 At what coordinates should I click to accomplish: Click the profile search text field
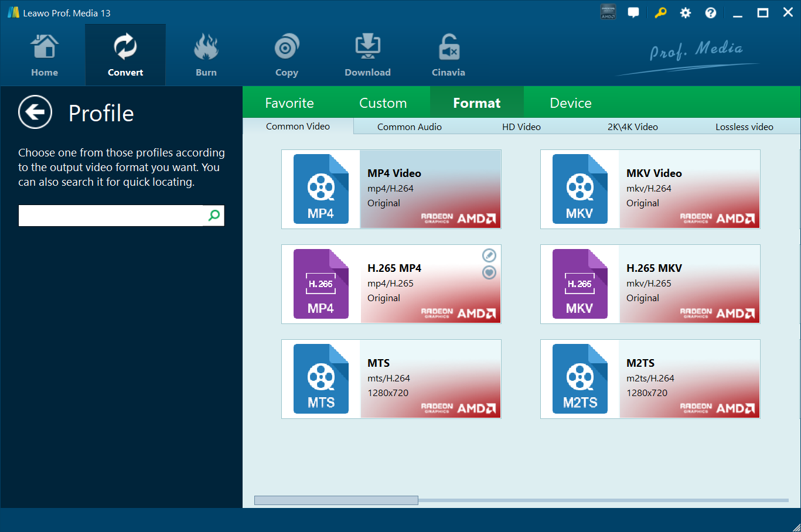[111, 216]
